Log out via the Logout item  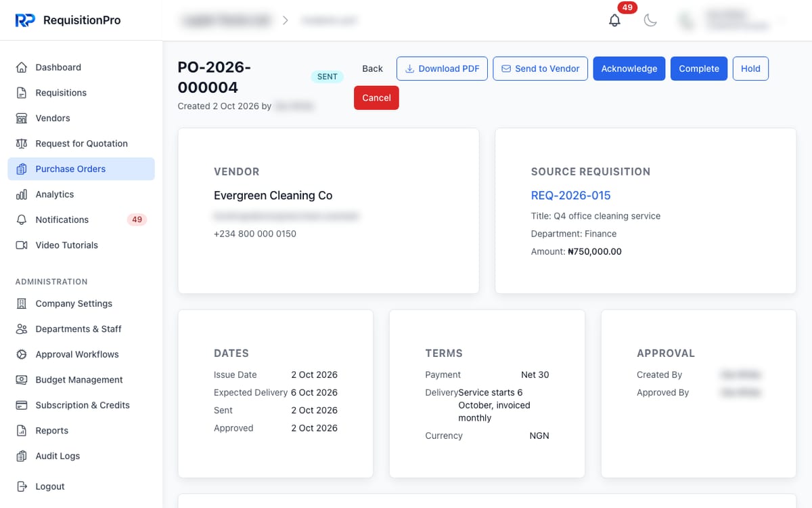click(81, 486)
